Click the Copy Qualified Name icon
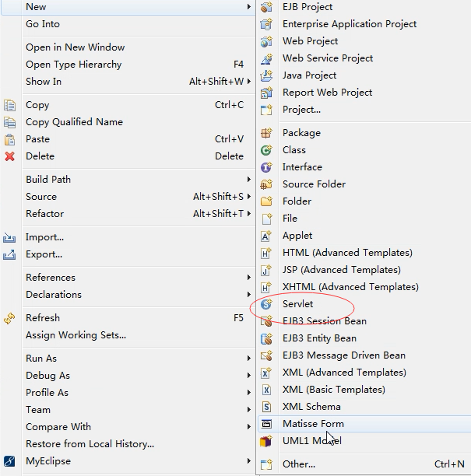This screenshot has width=471, height=476. [x=9, y=122]
